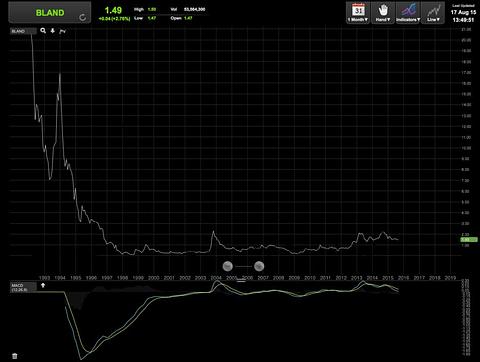
Task: Open the 1 Month interval dropdown
Action: point(358,13)
